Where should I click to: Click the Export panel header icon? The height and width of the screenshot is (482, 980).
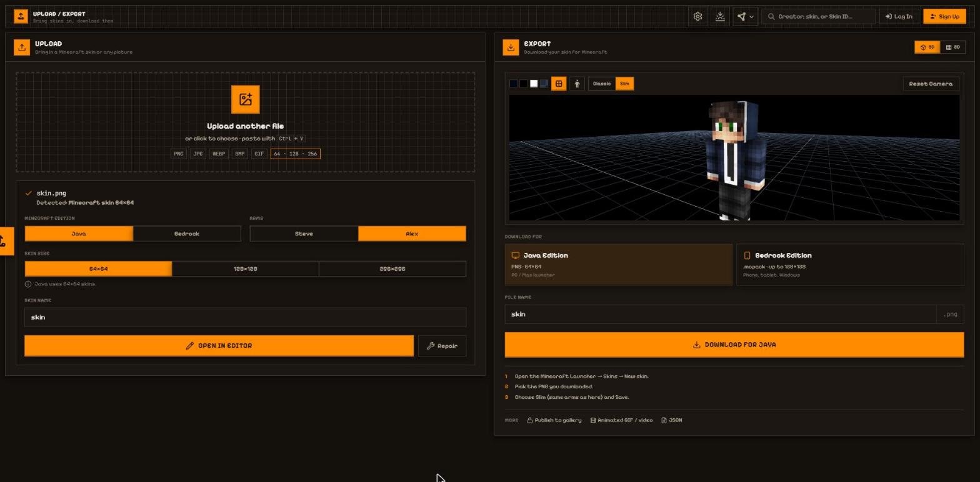click(511, 47)
